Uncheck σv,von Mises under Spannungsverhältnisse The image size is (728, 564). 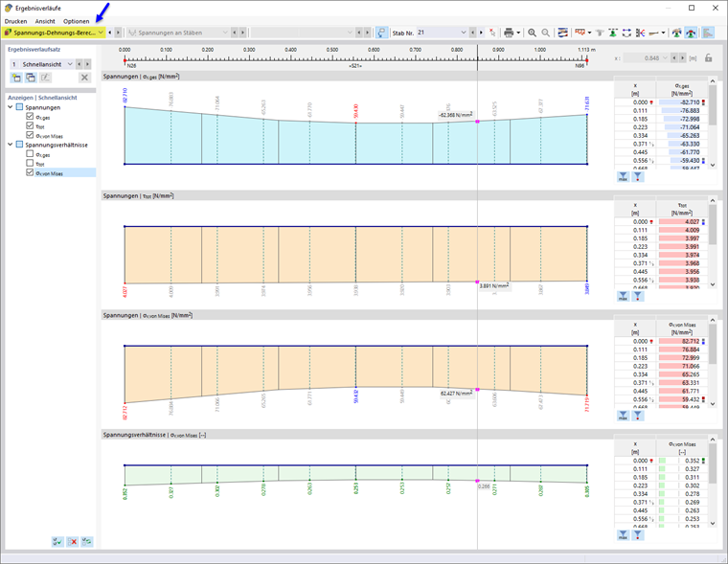(x=30, y=172)
